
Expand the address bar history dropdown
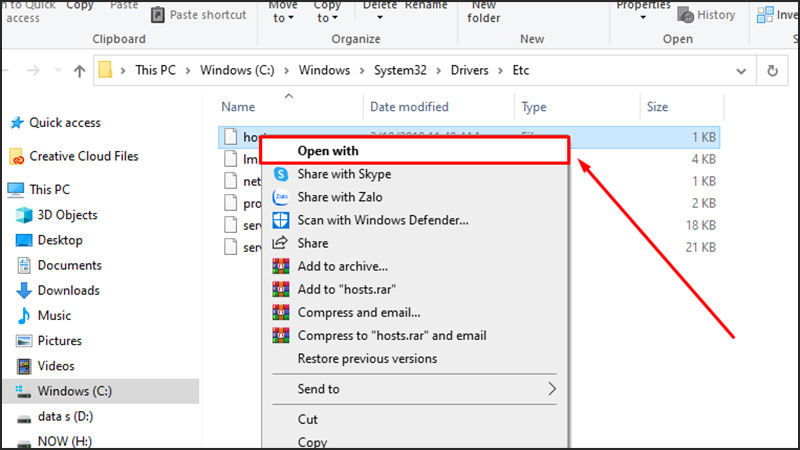(x=741, y=71)
